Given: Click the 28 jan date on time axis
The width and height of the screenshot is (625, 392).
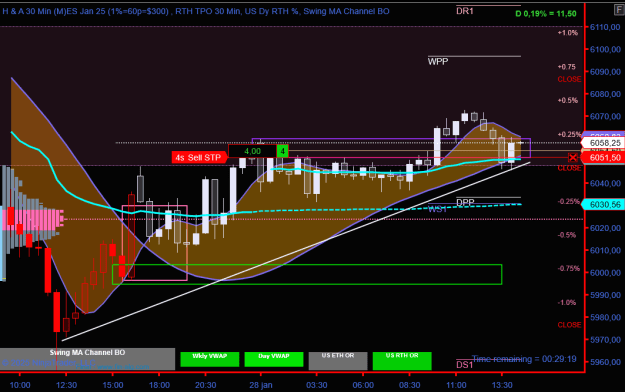Looking at the screenshot, I should [261, 385].
